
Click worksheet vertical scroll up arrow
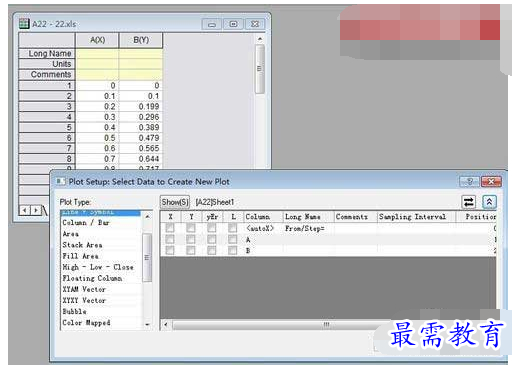click(x=260, y=39)
